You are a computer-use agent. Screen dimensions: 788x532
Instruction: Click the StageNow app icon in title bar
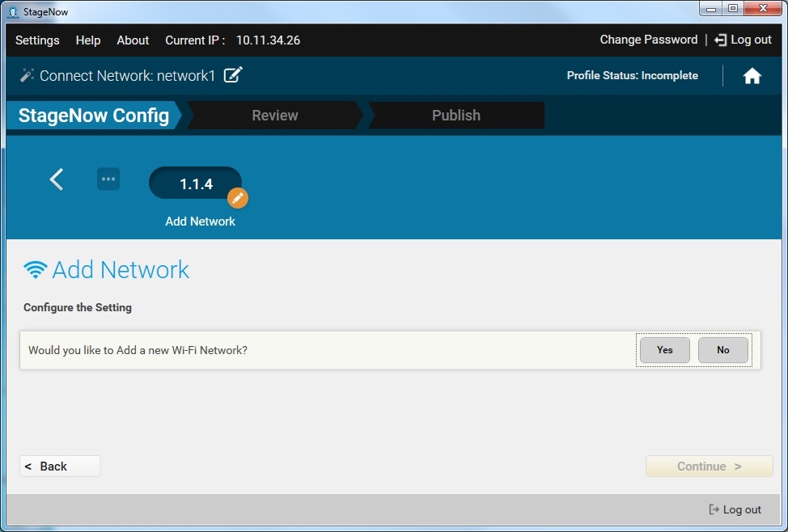[13, 11]
